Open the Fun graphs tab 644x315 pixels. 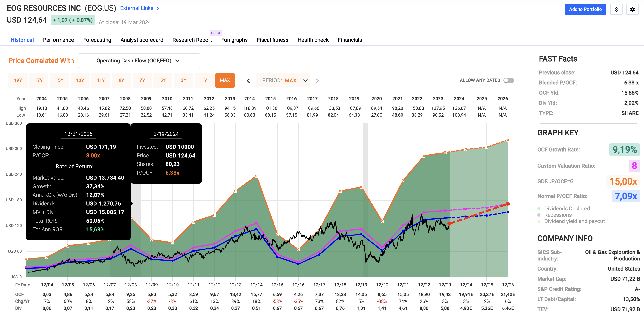pos(234,40)
